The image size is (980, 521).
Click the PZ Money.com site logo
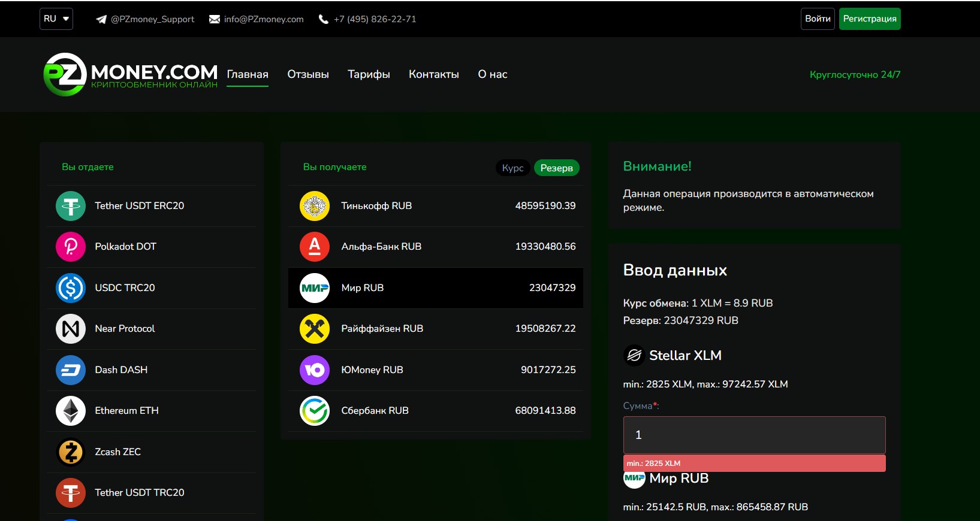pos(131,75)
